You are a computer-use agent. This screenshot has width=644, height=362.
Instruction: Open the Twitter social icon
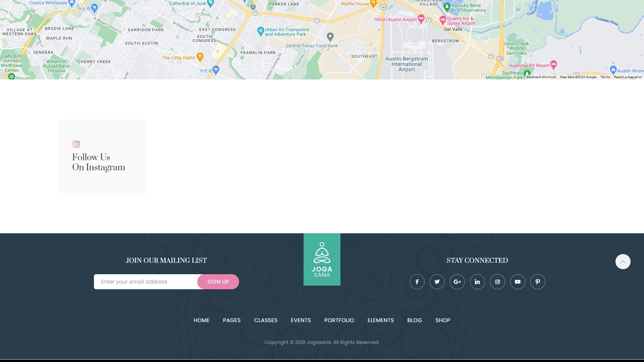pyautogui.click(x=437, y=282)
